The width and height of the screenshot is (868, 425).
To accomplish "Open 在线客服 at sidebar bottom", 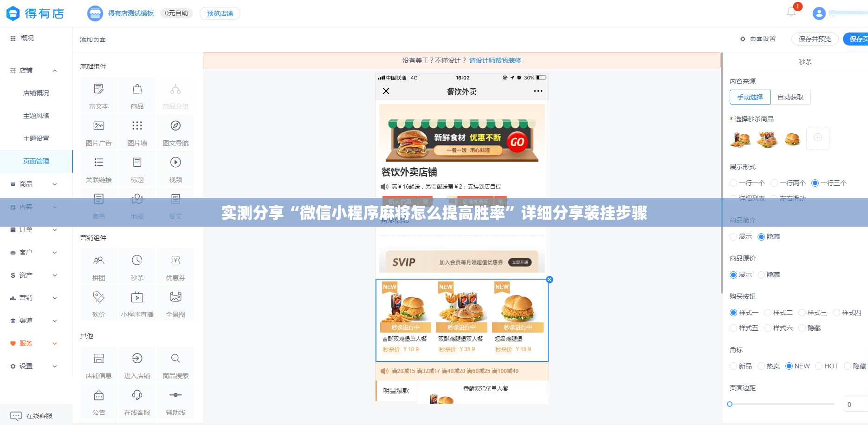I will [x=36, y=416].
